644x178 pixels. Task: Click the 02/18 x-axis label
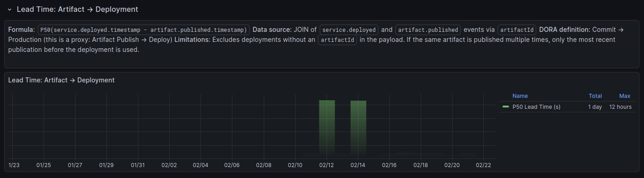(x=421, y=165)
